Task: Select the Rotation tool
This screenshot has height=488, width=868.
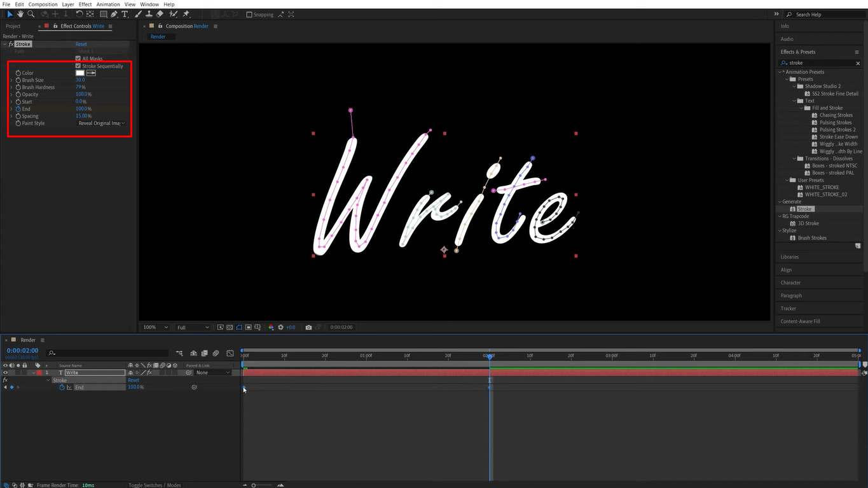Action: tap(79, 14)
